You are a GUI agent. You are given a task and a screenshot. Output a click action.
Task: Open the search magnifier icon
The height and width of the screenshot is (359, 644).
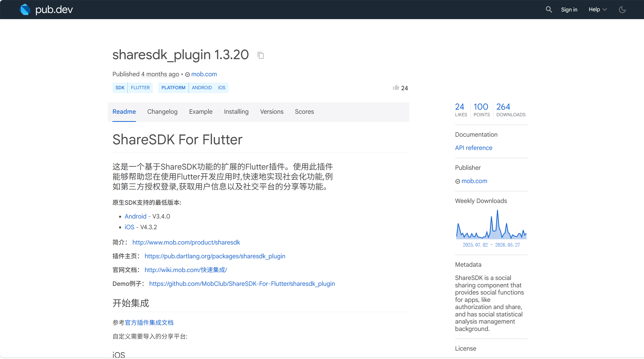pos(549,10)
